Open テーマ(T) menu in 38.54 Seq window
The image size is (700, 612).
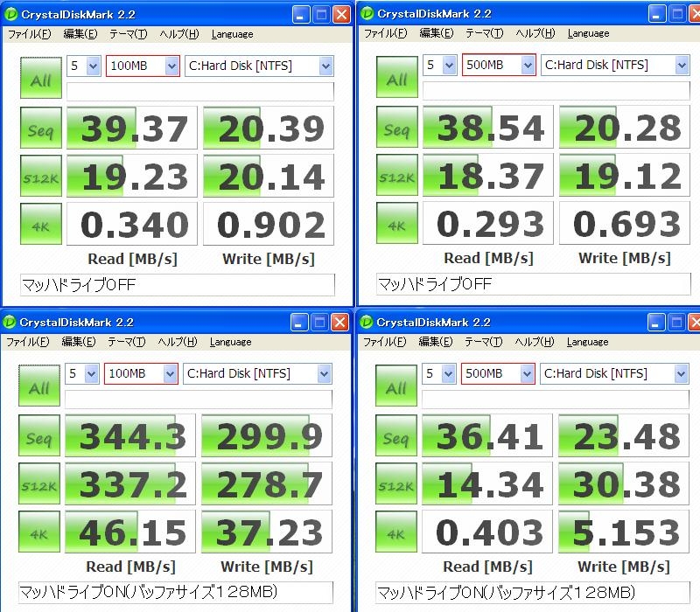click(485, 33)
